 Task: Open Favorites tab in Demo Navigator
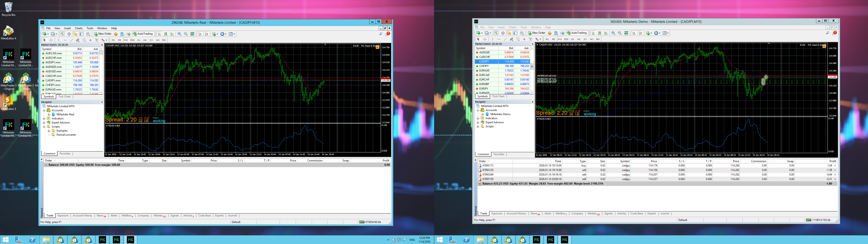coord(499,154)
